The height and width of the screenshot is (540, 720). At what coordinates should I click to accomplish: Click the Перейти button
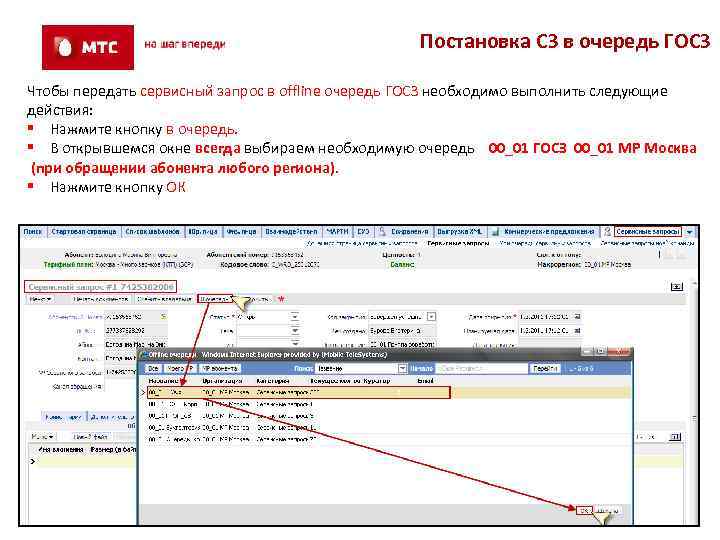tap(545, 368)
